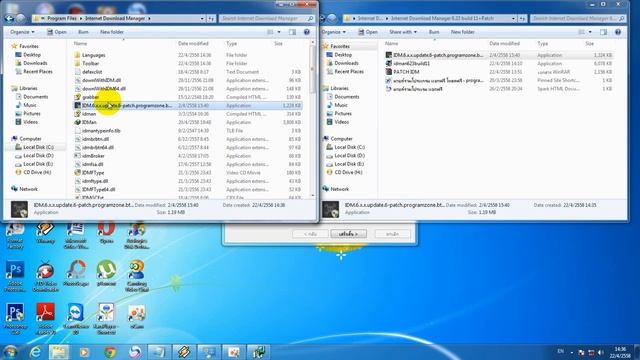Click search box in left window
Screen dimensions: 640x360
pyautogui.click(x=267, y=18)
